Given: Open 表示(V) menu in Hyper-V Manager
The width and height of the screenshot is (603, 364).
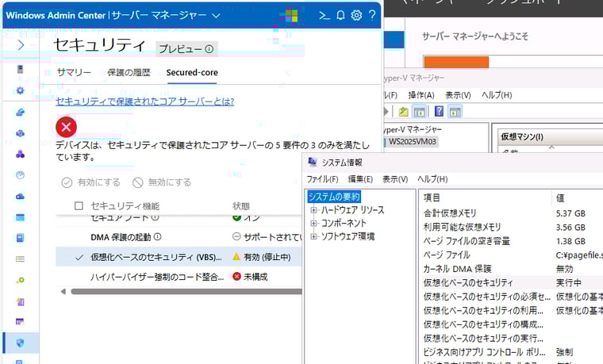Looking at the screenshot, I should click(x=458, y=95).
